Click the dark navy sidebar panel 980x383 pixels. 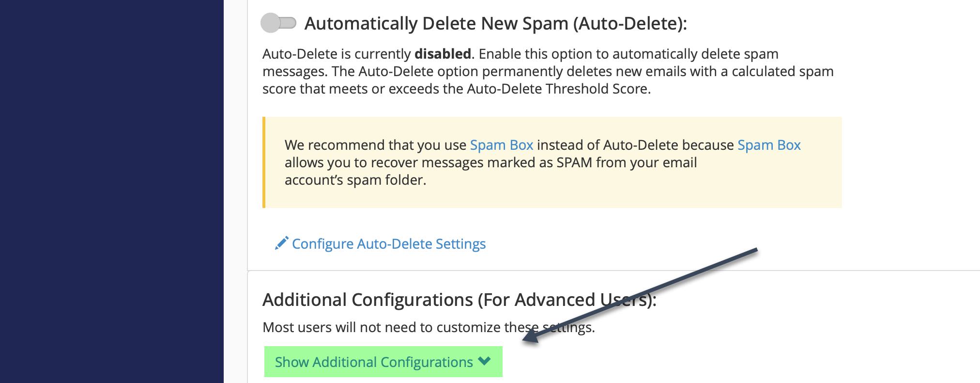pyautogui.click(x=111, y=191)
